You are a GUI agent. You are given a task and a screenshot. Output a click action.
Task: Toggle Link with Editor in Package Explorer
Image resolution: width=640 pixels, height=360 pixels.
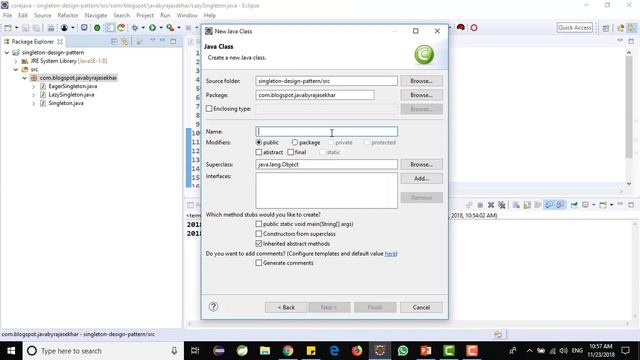click(x=125, y=42)
